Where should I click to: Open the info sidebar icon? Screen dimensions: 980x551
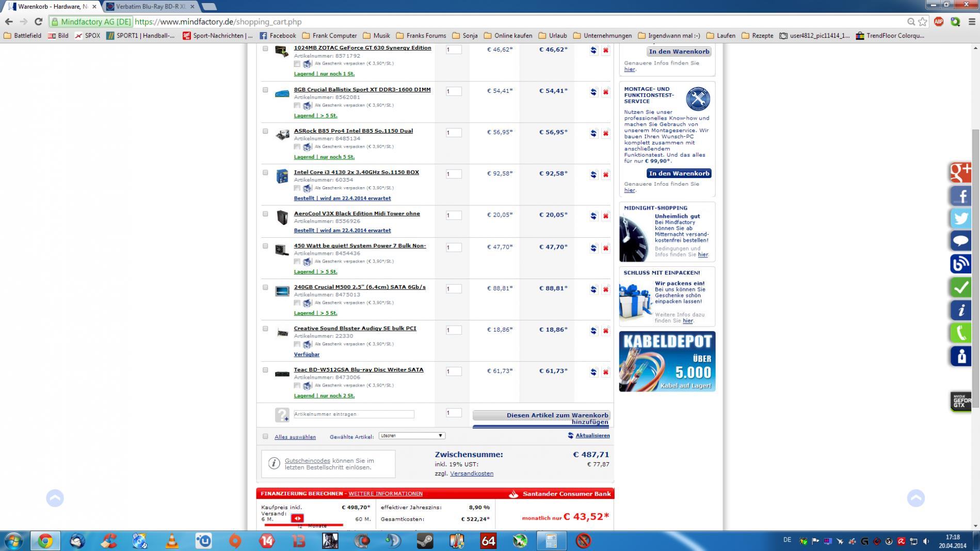(x=961, y=310)
